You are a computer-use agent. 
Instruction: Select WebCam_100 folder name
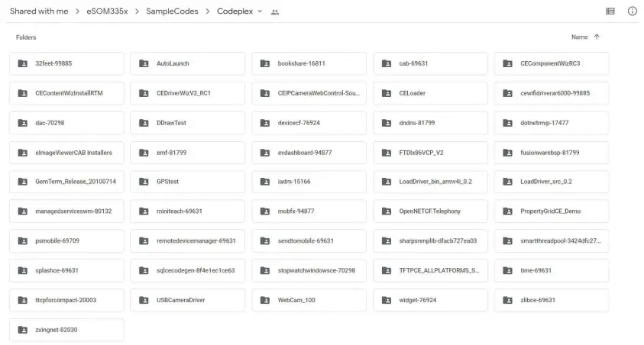(296, 300)
